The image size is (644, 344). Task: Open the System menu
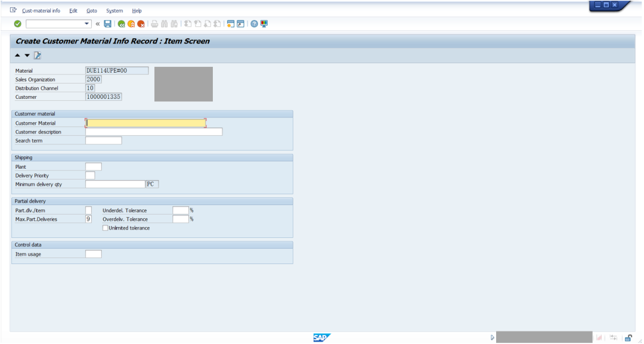[114, 11]
